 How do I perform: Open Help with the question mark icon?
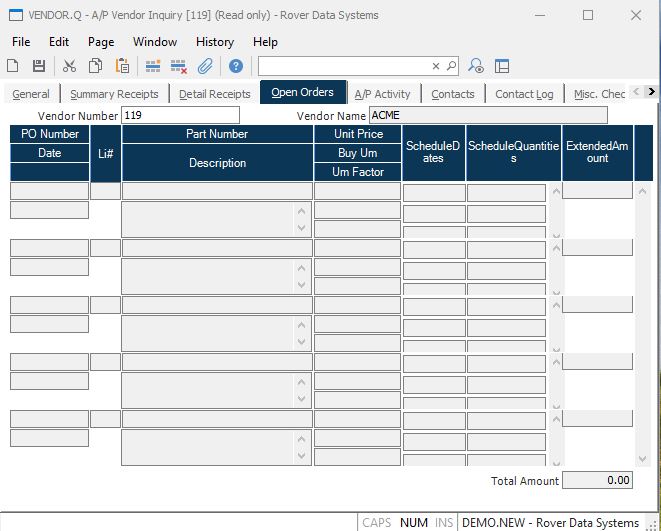(236, 66)
